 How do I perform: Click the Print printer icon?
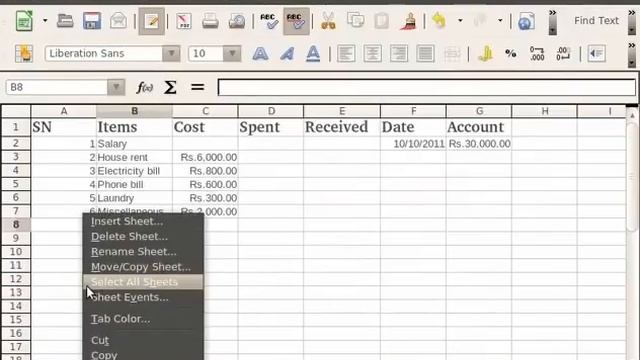click(x=210, y=20)
